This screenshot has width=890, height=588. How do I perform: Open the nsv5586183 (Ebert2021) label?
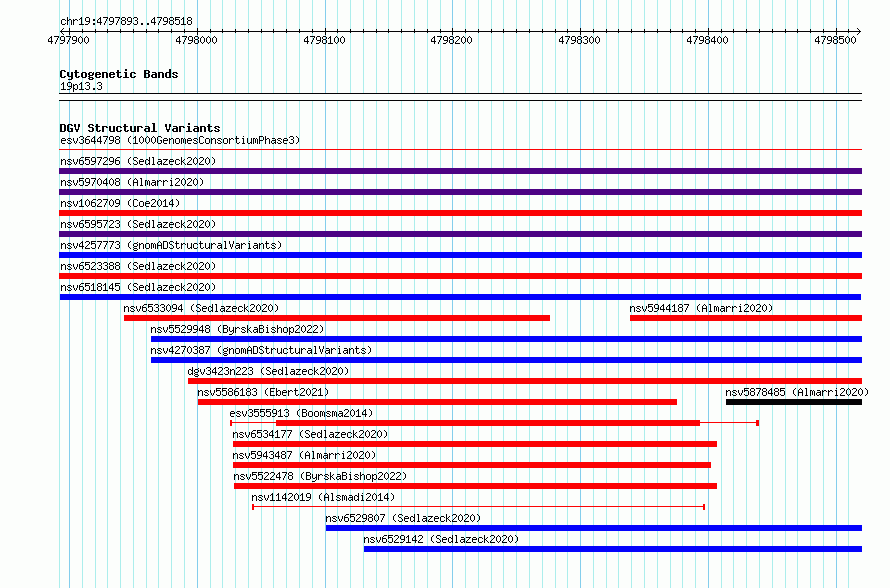(263, 392)
